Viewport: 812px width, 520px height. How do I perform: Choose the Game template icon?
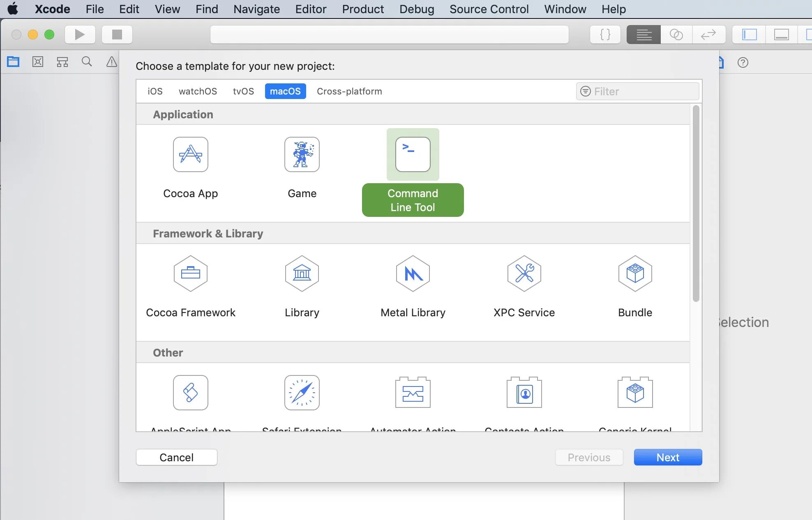[302, 154]
